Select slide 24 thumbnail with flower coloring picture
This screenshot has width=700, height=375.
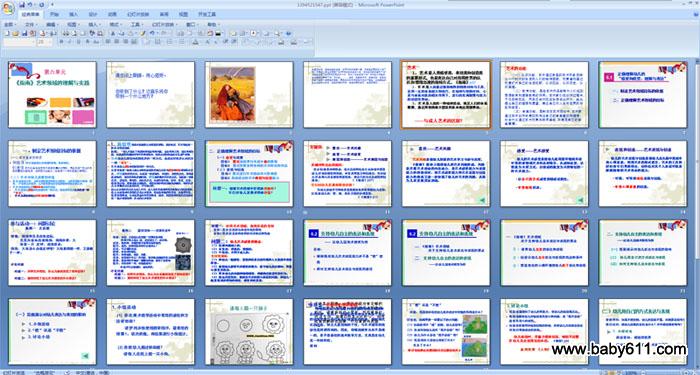click(249, 331)
